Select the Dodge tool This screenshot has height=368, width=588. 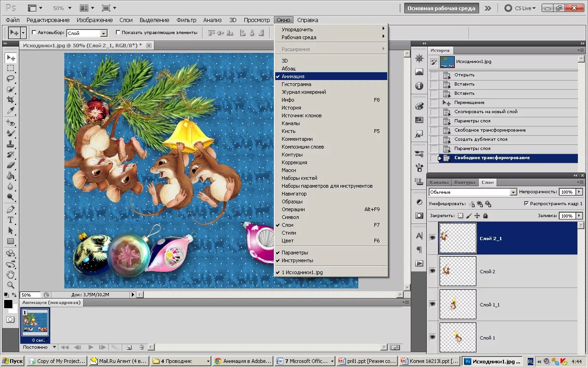[11, 197]
